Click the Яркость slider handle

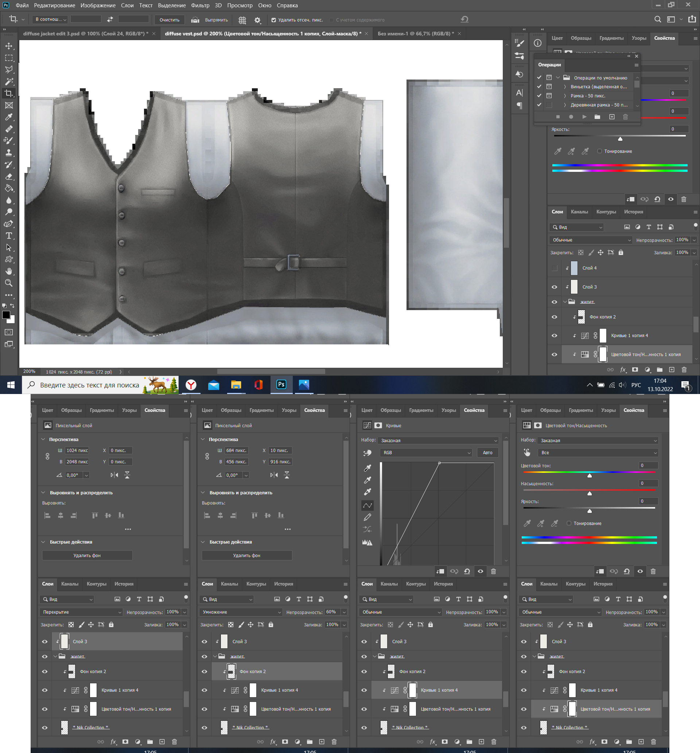620,139
